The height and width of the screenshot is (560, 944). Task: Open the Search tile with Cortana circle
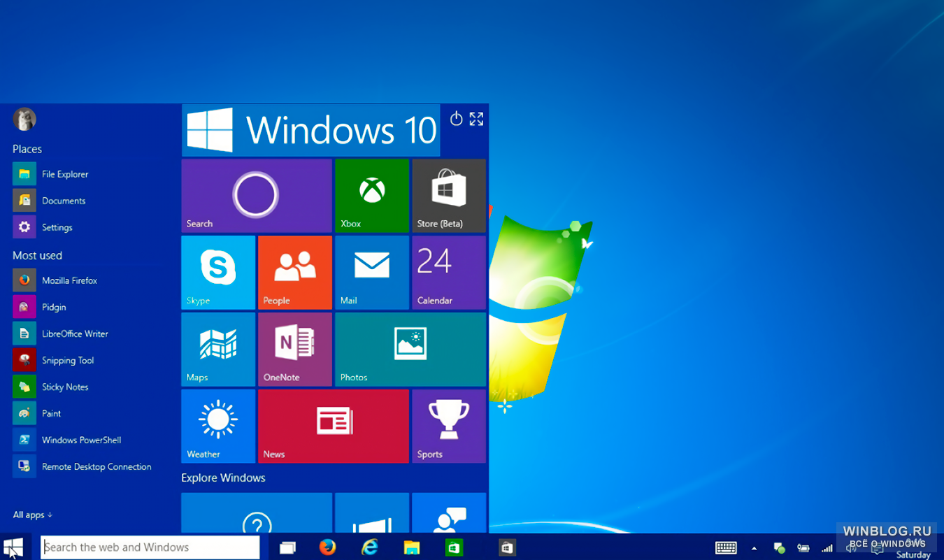tap(257, 196)
